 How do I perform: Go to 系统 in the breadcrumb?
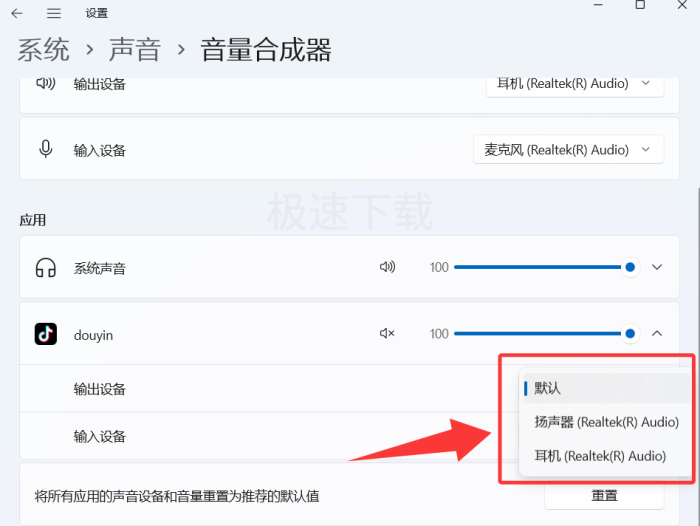(44, 50)
